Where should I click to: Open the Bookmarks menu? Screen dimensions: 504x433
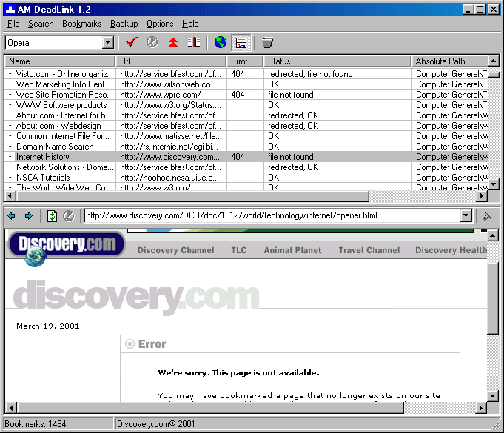coord(82,24)
